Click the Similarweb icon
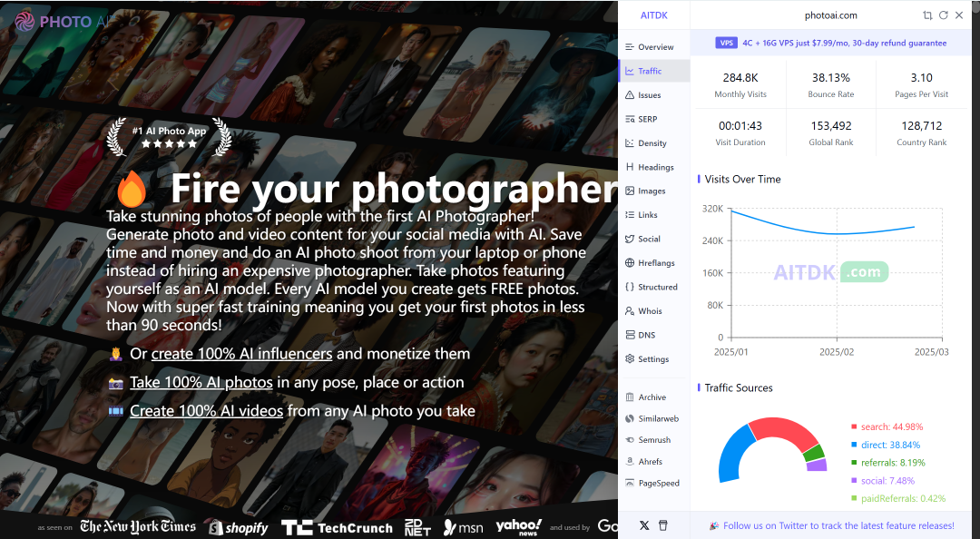 [630, 418]
